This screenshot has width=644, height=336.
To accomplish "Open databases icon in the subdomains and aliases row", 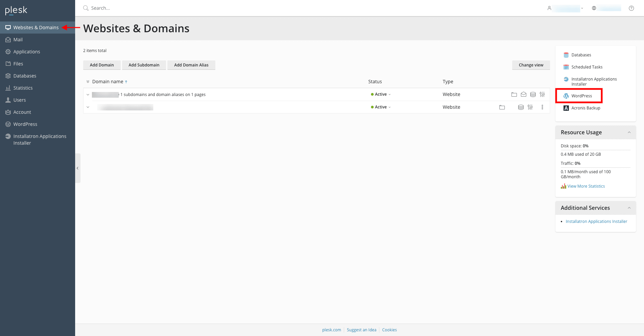I will coord(533,94).
